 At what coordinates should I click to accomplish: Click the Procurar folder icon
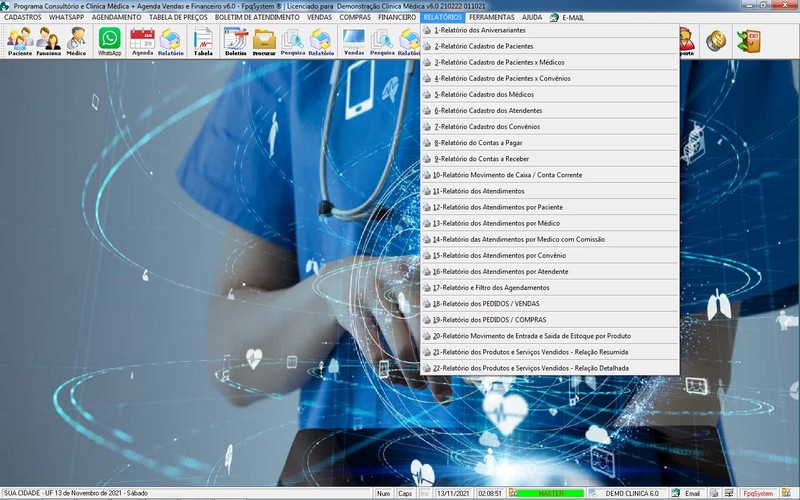264,41
